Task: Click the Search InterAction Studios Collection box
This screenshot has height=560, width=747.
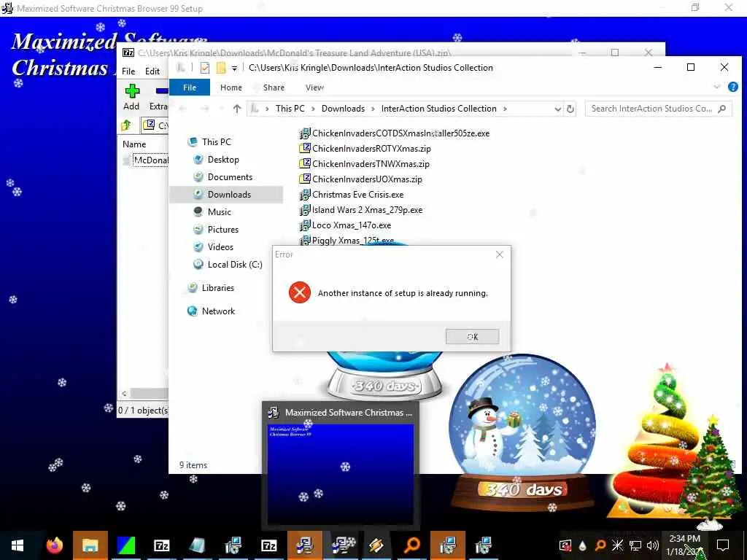Action: coord(659,109)
